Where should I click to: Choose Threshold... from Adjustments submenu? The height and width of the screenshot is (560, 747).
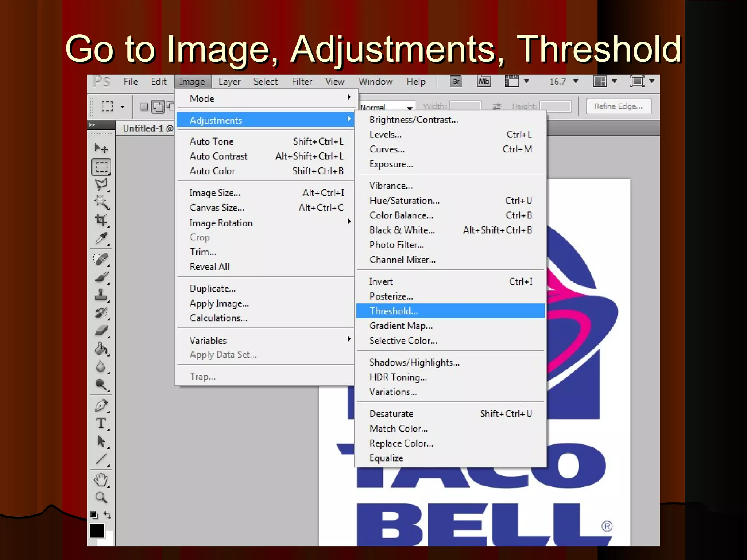pyautogui.click(x=450, y=311)
